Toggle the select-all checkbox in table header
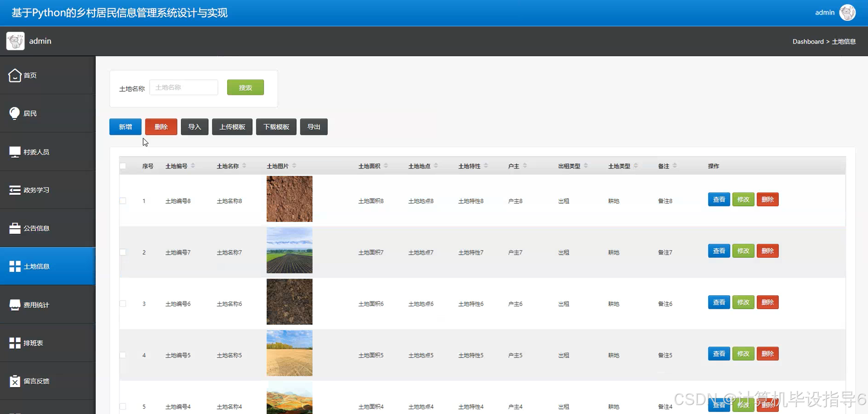The image size is (868, 414). pos(123,166)
